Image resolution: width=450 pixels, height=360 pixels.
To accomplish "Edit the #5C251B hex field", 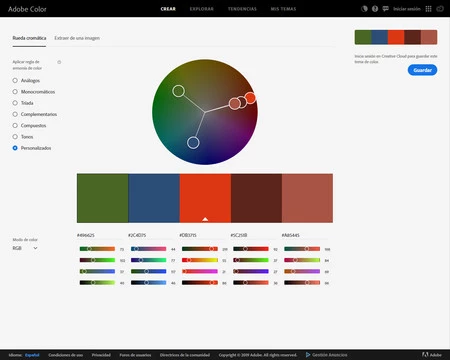I will coord(254,235).
